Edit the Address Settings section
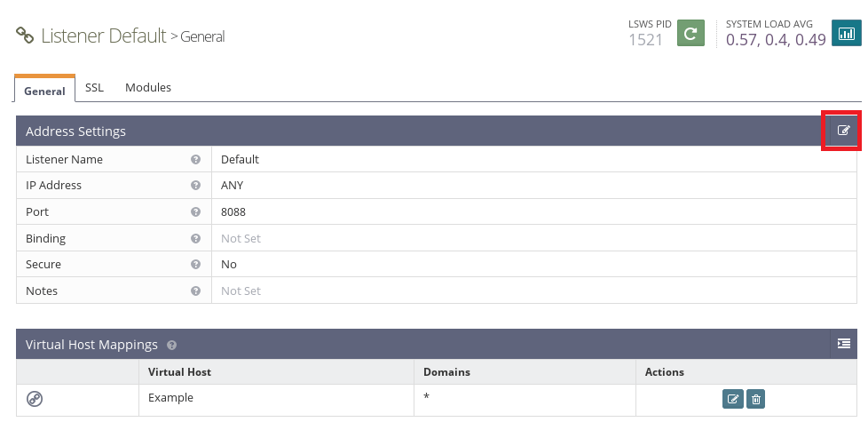Viewport: 868px width, 430px height. (843, 131)
